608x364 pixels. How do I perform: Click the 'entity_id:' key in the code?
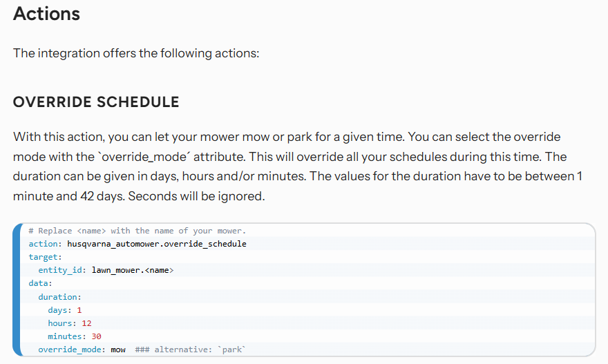tap(62, 270)
